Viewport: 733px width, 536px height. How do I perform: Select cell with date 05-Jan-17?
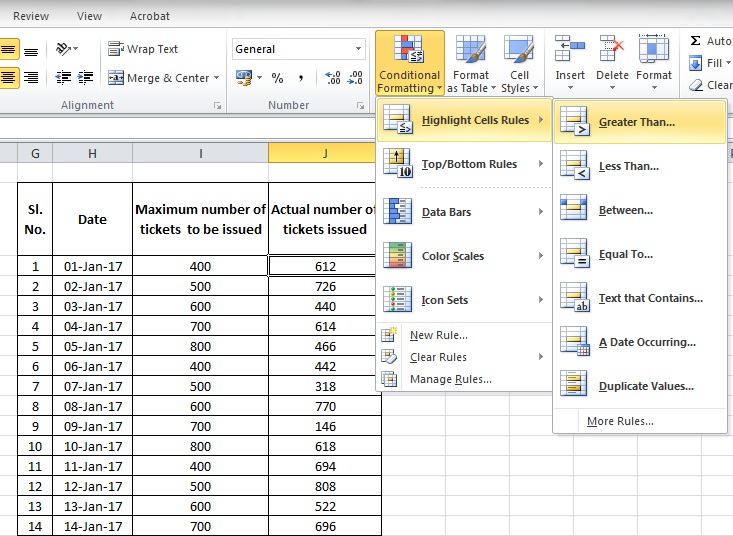93,346
